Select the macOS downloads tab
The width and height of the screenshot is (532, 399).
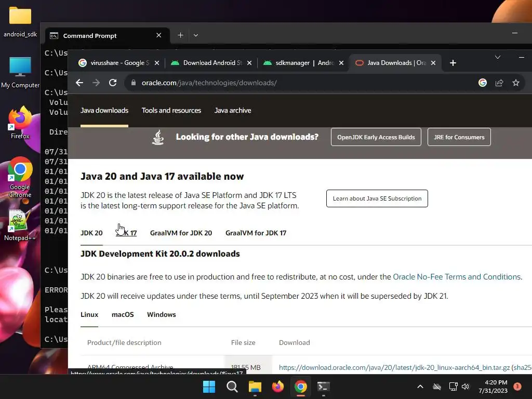123,314
